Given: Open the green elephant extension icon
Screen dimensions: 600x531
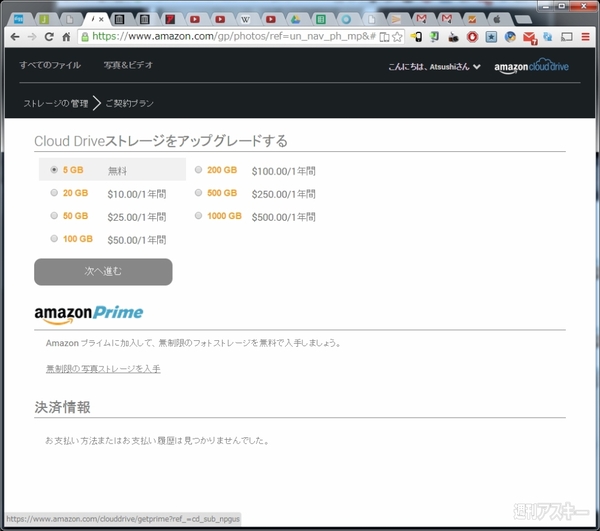Looking at the screenshot, I should pyautogui.click(x=434, y=37).
